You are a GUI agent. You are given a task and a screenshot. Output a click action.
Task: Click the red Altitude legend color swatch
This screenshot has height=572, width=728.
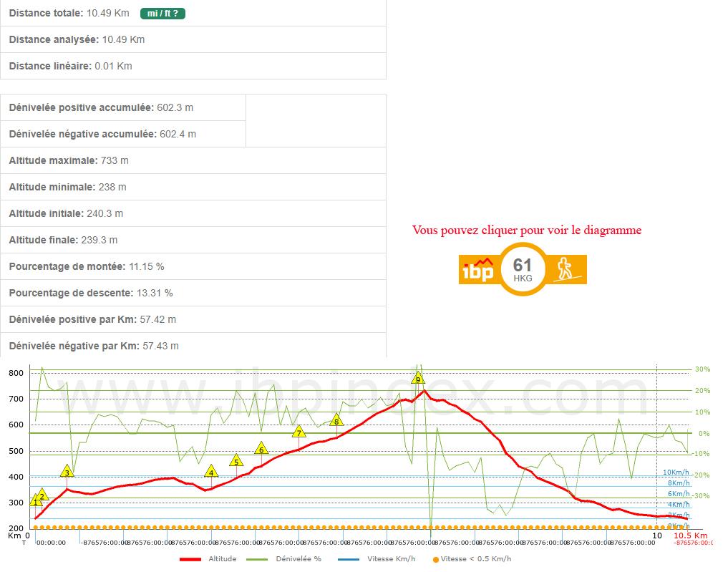point(190,559)
